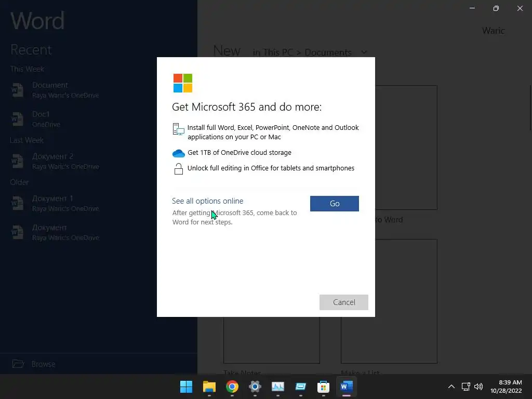Image resolution: width=532 pixels, height=399 pixels.
Task: Click the OneDrive cloud icon
Action: pos(179,153)
